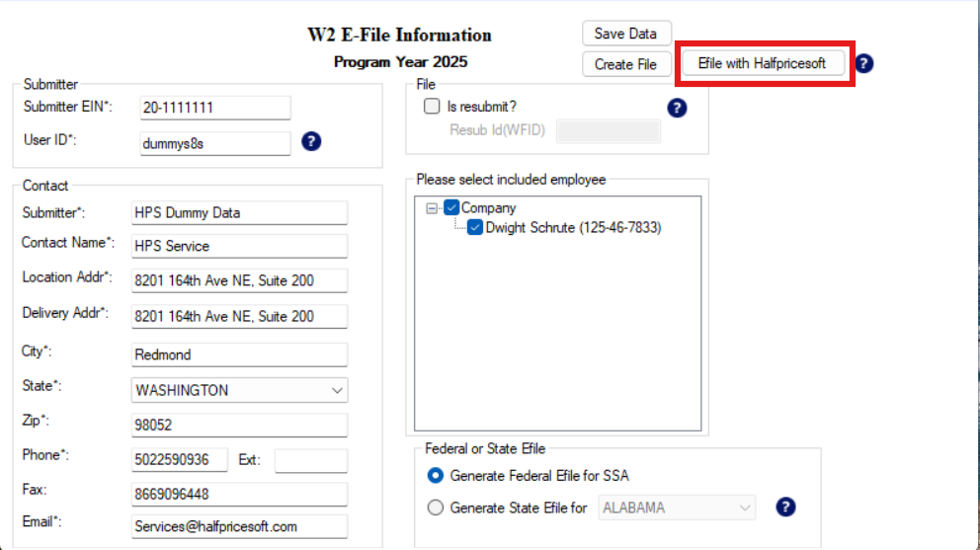Screen dimensions: 980x550
Task: Enable the Is resubmit checkbox
Action: click(x=432, y=107)
